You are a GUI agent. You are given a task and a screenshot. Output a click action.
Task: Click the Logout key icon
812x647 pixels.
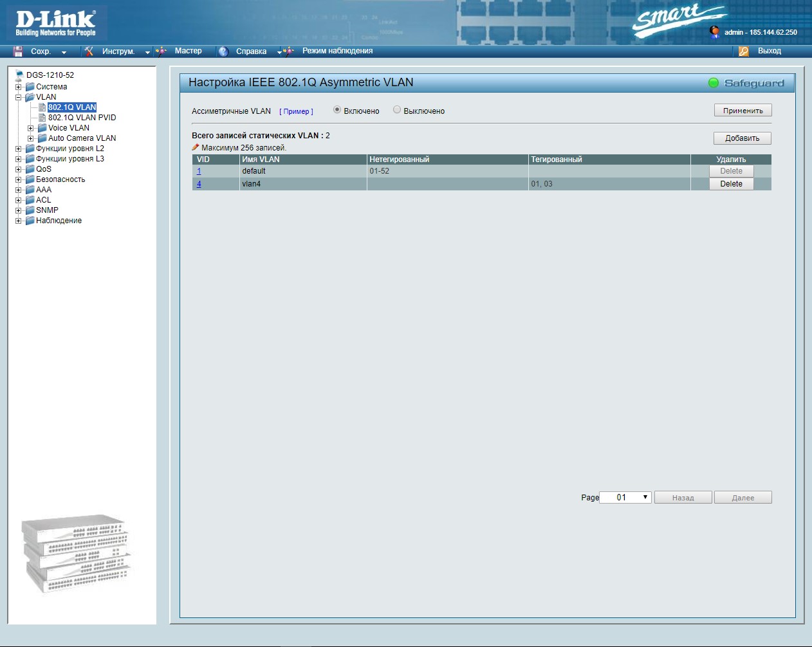pos(744,51)
